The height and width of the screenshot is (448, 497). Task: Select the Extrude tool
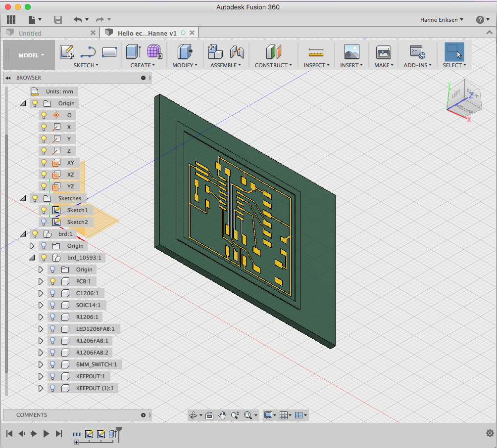point(134,51)
